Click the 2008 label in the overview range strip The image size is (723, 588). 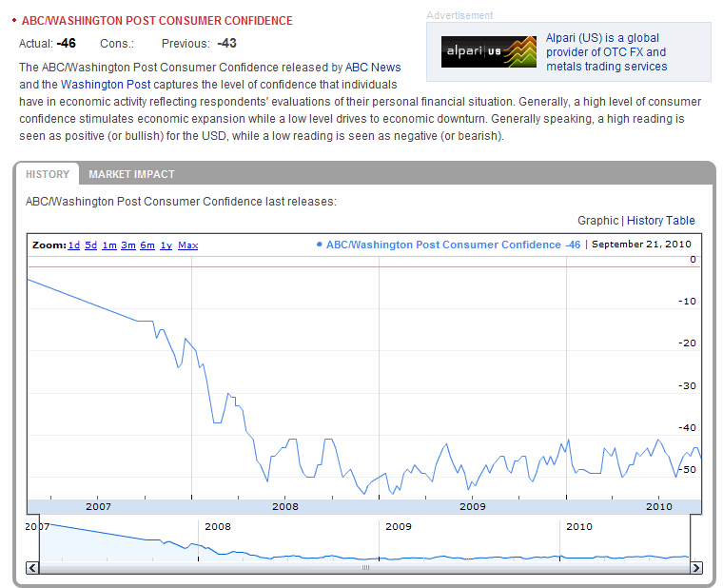[x=218, y=527]
